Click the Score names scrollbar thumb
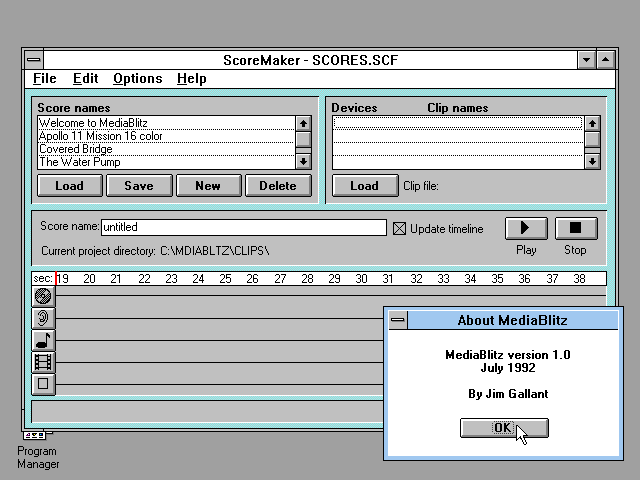The width and height of the screenshot is (640, 480). click(303, 139)
